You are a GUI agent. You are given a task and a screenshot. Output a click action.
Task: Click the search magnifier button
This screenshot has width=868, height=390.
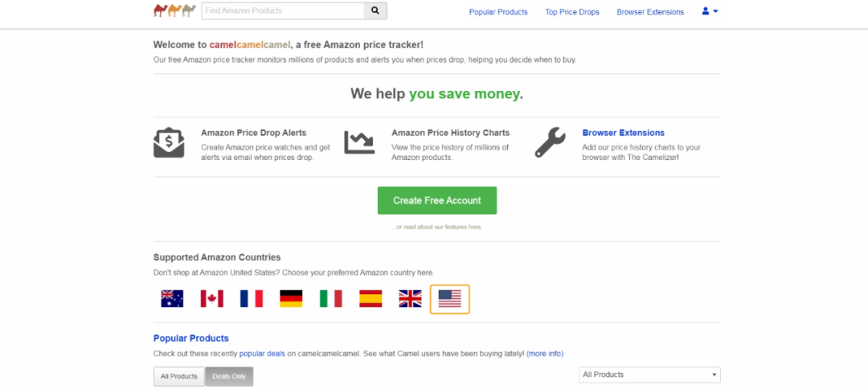[x=375, y=11]
